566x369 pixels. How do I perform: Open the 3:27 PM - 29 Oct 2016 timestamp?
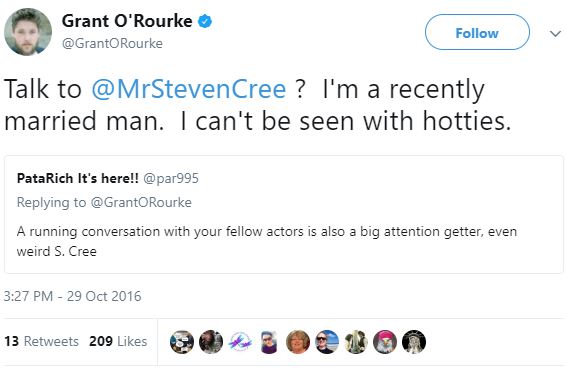tap(72, 296)
